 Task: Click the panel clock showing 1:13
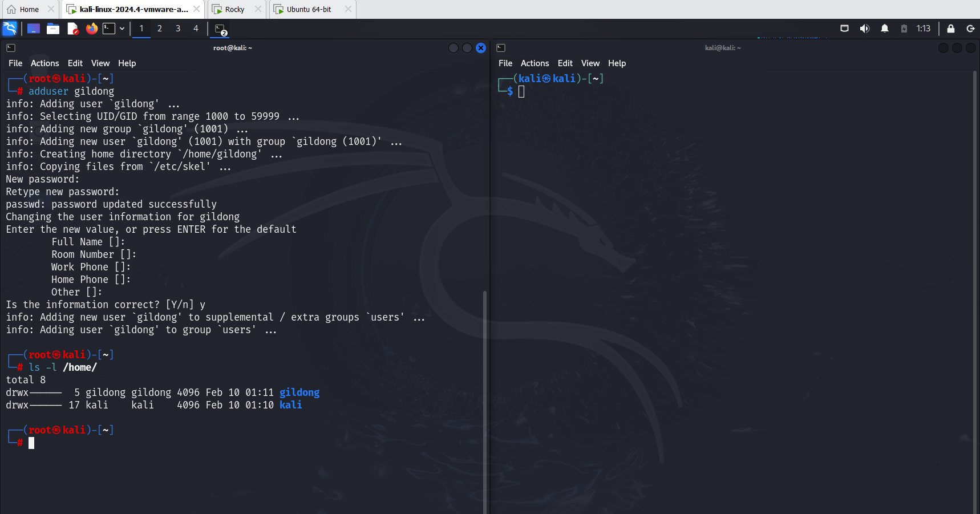tap(924, 29)
